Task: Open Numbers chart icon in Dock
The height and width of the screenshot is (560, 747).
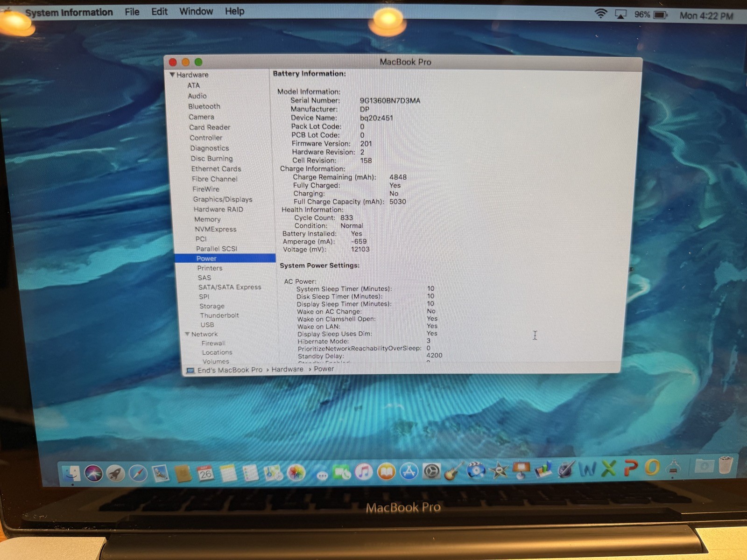Action: 543,469
